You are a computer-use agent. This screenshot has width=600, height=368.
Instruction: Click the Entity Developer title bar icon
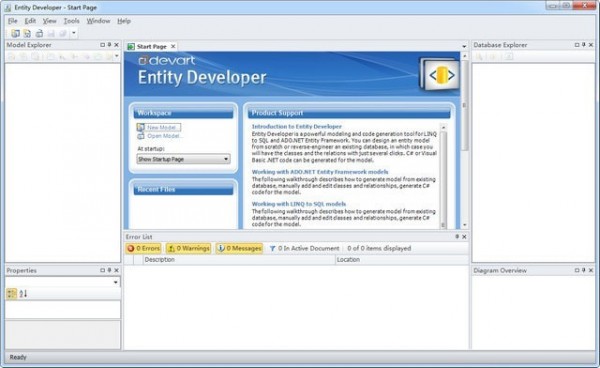point(8,7)
